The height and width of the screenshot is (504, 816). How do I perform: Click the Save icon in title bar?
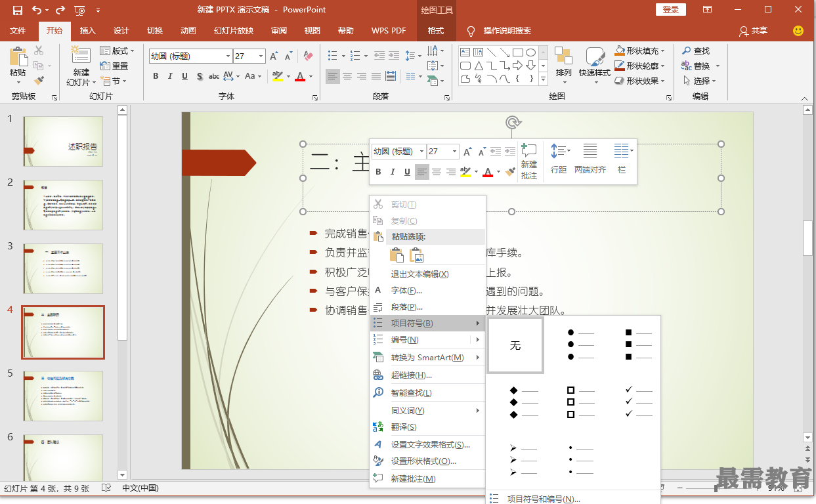(x=17, y=10)
